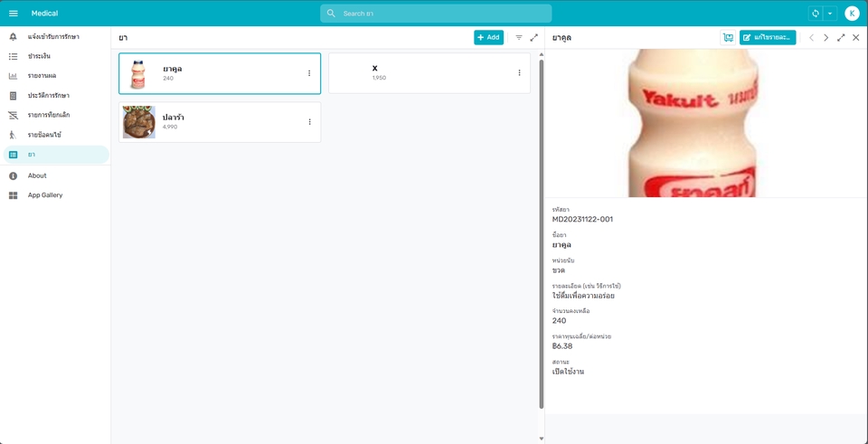Open ประวัติการรักษา sidebar view

point(55,96)
